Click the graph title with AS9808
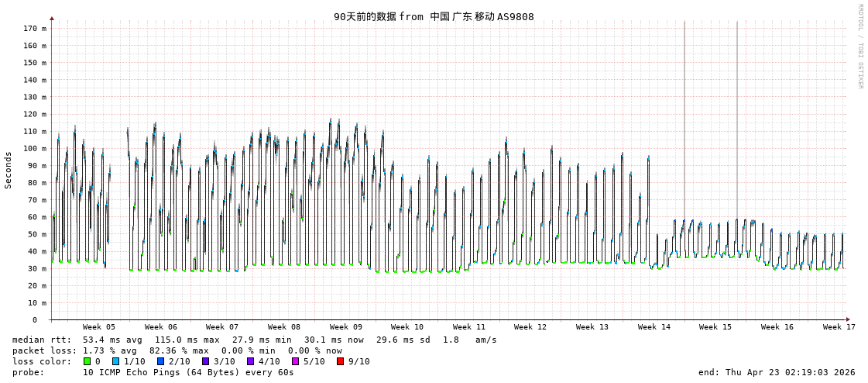The height and width of the screenshot is (383, 868). tap(434, 16)
